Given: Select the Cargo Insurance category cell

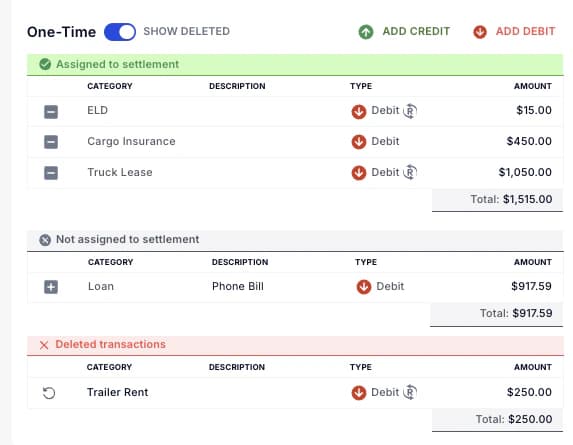Looking at the screenshot, I should tap(131, 141).
